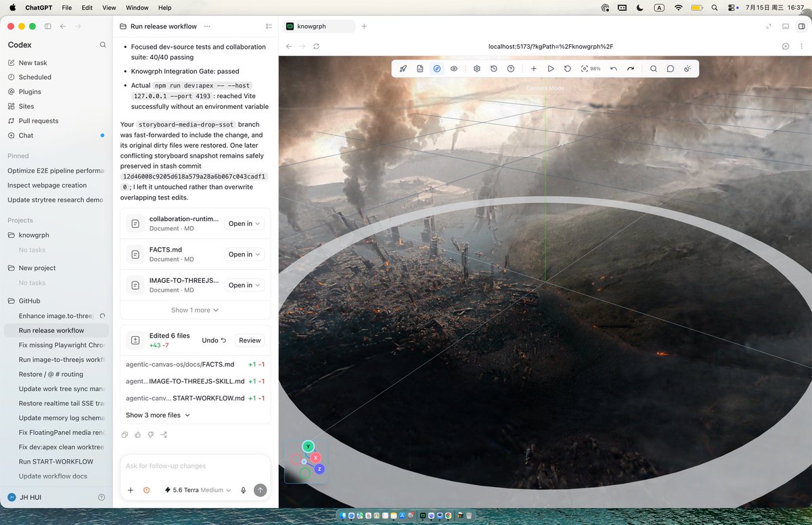Screen dimensions: 812x525
Task: Undo the edited 6 files
Action: pyautogui.click(x=214, y=340)
